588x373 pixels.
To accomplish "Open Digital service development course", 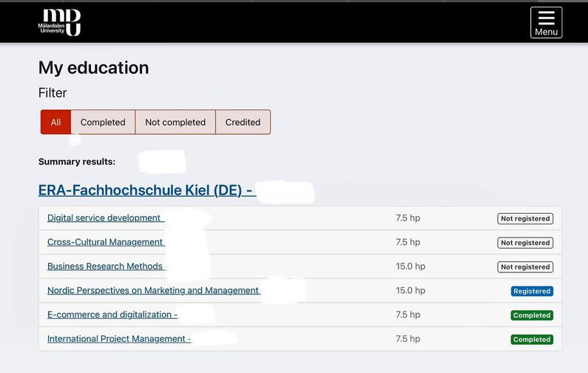I will pos(104,218).
